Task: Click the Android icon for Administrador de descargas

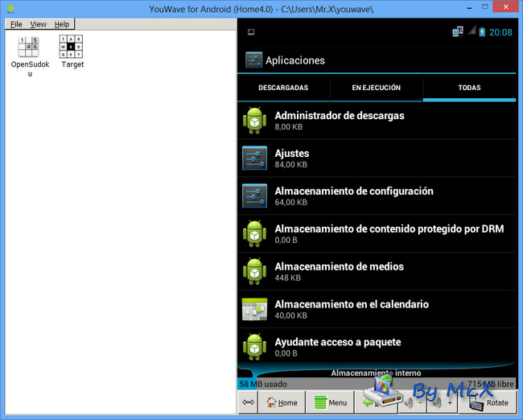Action: click(254, 121)
